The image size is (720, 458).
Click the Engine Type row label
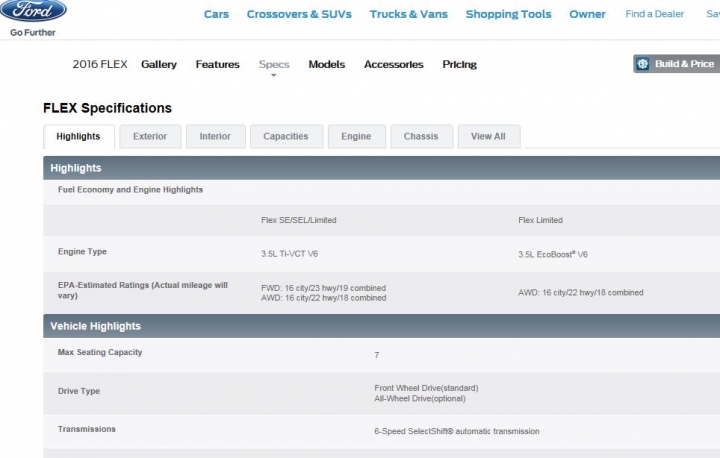click(82, 252)
